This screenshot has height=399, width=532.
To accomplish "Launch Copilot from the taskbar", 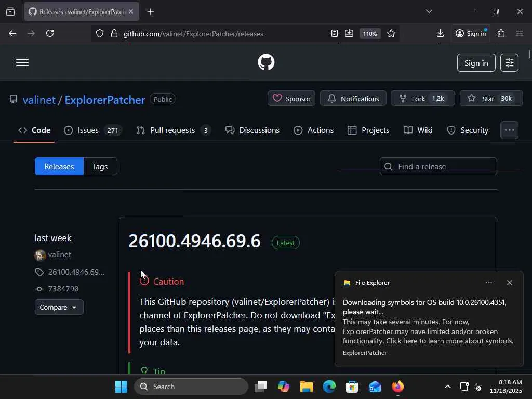I will pos(284,387).
